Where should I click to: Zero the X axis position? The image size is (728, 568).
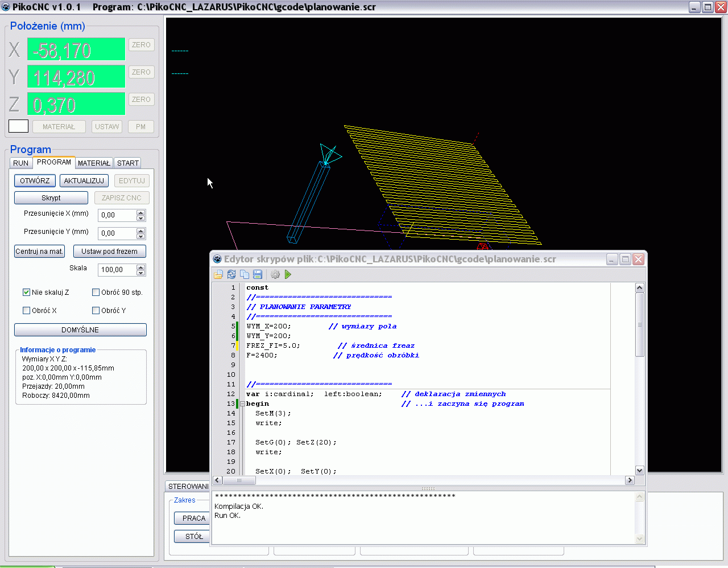pyautogui.click(x=141, y=44)
